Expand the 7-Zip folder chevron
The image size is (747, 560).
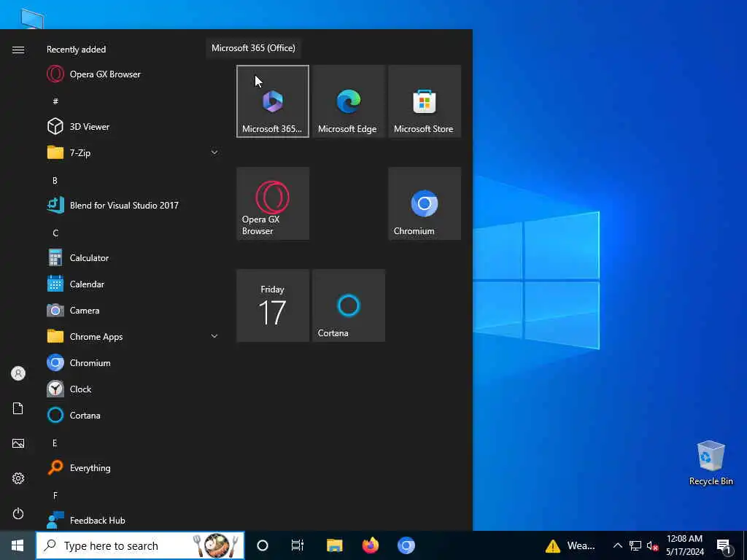(x=214, y=153)
